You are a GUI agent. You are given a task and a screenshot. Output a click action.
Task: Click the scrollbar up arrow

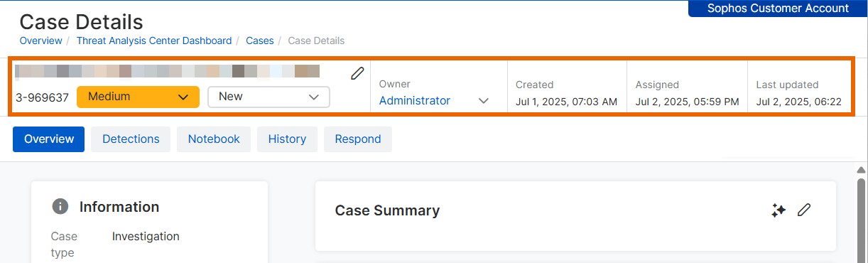[x=862, y=170]
